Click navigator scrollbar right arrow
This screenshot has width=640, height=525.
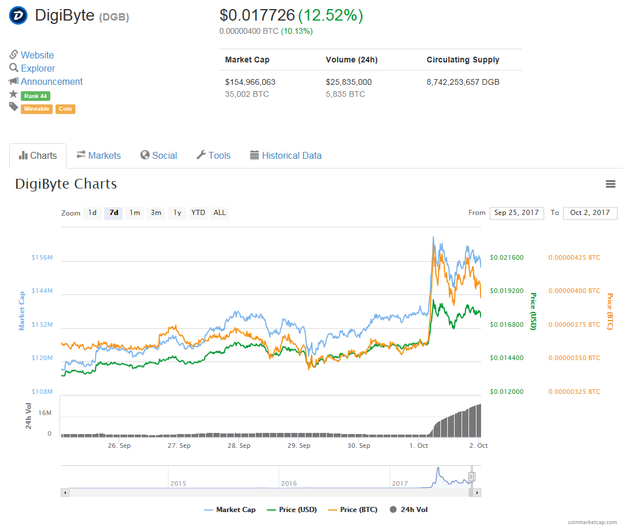[x=477, y=492]
